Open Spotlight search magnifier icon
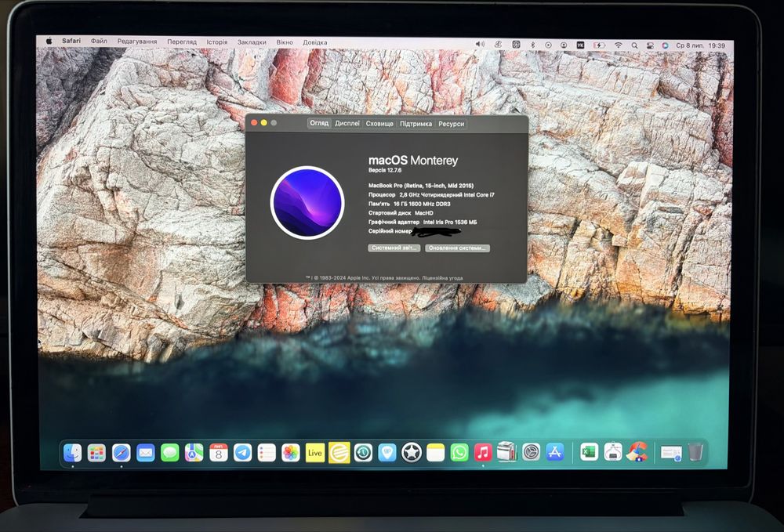This screenshot has height=532, width=784. point(634,45)
